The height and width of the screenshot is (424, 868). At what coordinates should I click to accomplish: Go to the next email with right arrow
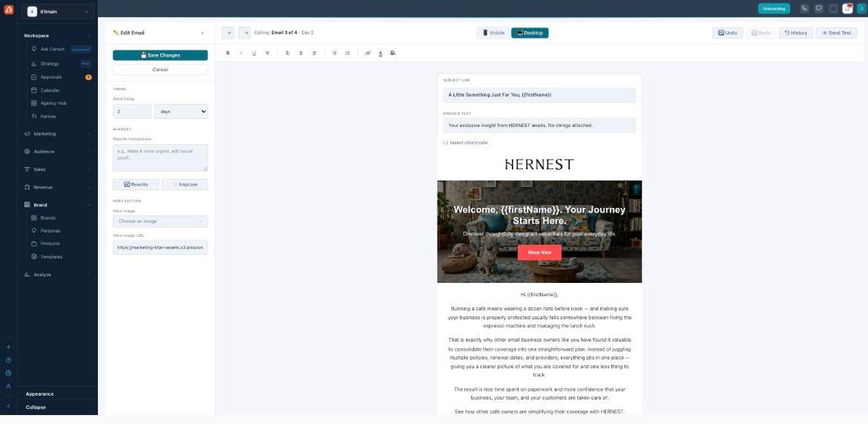pos(244,33)
